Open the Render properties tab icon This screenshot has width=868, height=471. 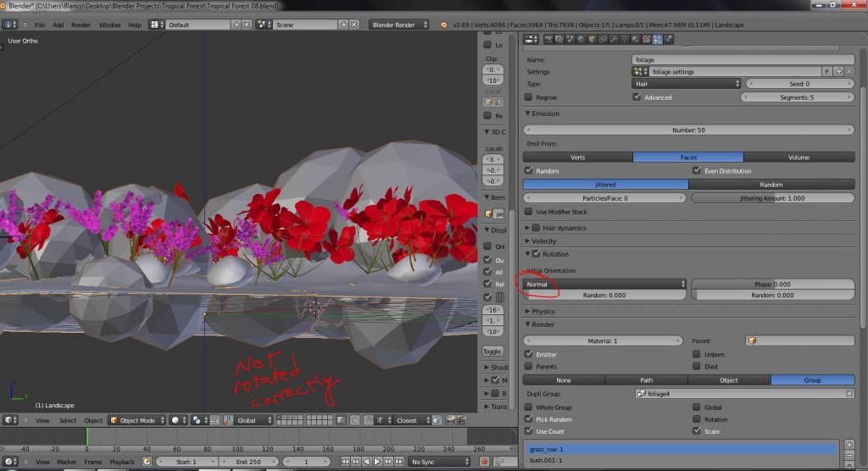[548, 39]
